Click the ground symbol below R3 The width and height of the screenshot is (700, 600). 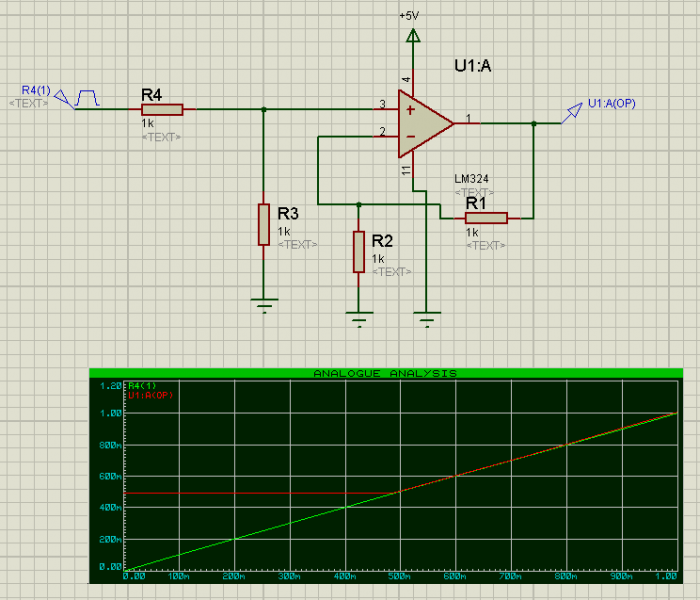pos(263,305)
